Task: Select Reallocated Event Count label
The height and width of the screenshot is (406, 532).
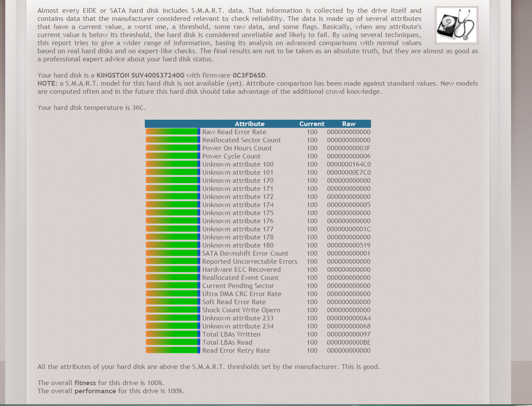Action: pos(240,278)
